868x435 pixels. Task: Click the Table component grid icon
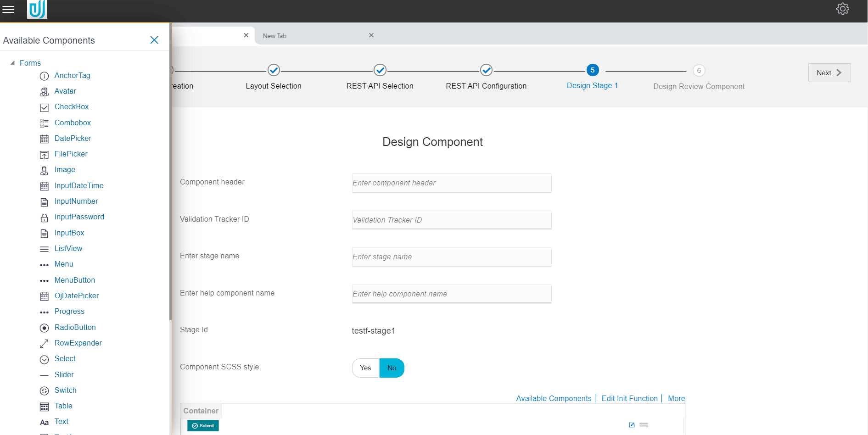click(x=44, y=406)
